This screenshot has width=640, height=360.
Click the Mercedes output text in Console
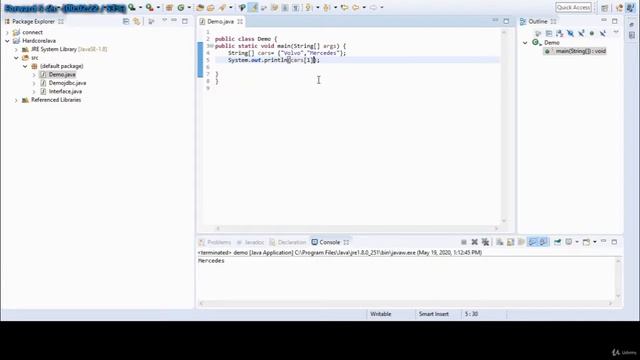coord(211,261)
